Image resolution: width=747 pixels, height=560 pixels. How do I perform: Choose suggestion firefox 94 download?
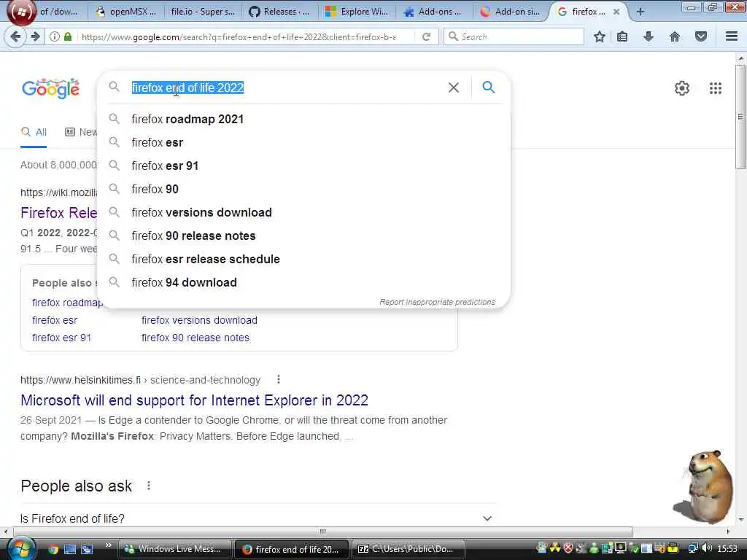click(304, 282)
